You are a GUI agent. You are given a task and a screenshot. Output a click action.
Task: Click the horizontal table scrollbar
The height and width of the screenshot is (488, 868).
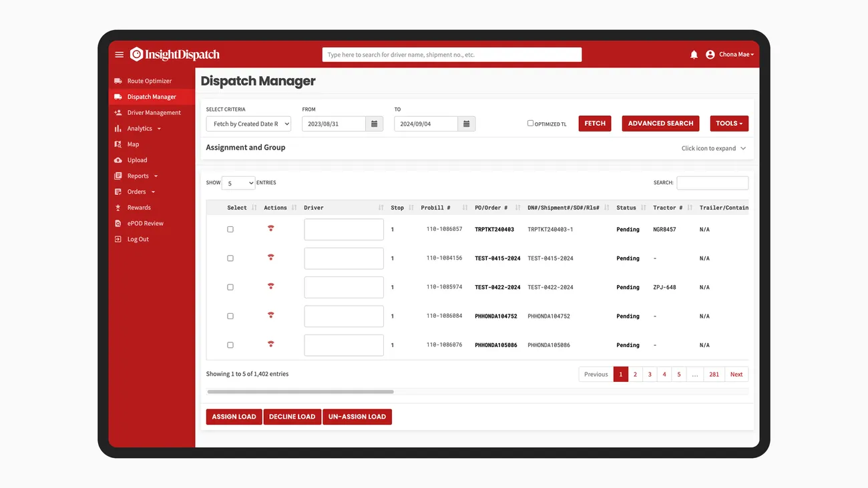click(x=300, y=392)
